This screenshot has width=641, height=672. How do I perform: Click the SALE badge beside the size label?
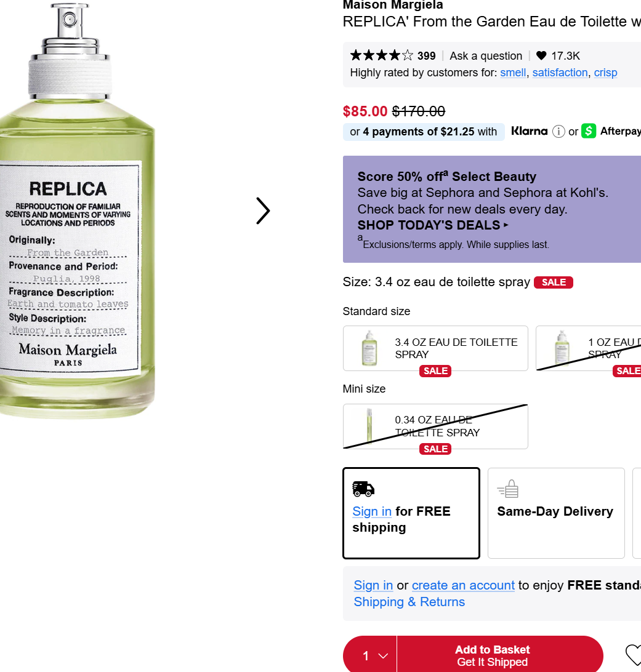[x=553, y=282]
